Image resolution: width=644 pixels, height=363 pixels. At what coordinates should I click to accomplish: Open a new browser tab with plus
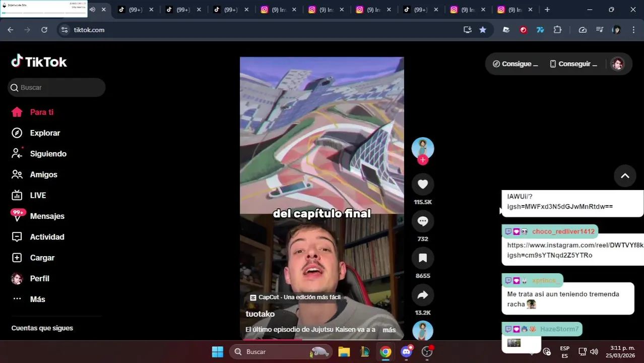point(547,10)
